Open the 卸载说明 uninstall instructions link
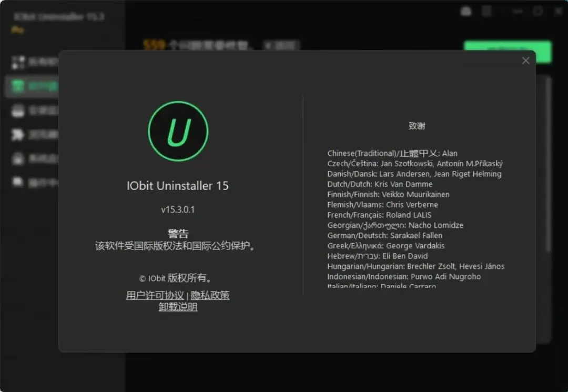Image resolution: width=568 pixels, height=392 pixels. (178, 307)
